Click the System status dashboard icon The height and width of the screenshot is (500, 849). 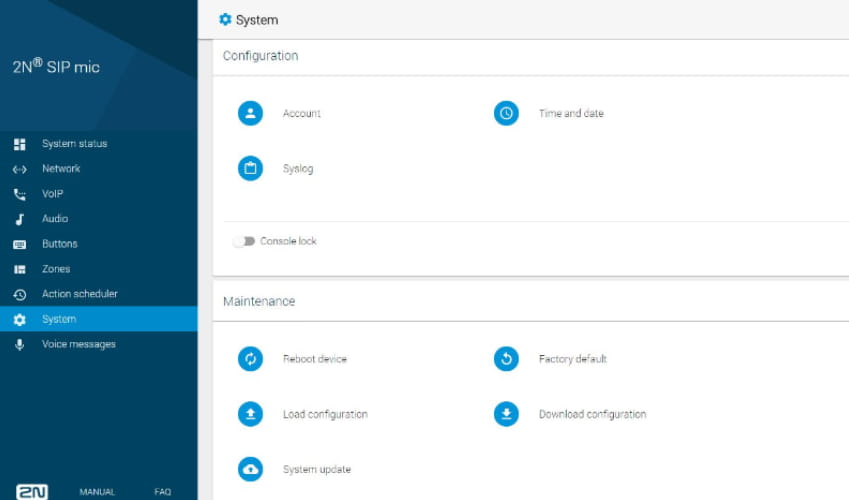pyautogui.click(x=19, y=144)
